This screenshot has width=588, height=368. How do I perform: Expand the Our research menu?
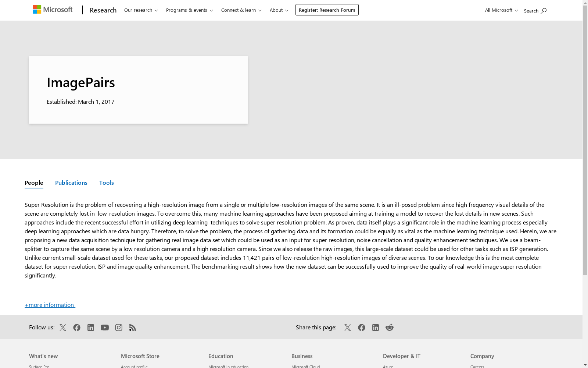141,10
